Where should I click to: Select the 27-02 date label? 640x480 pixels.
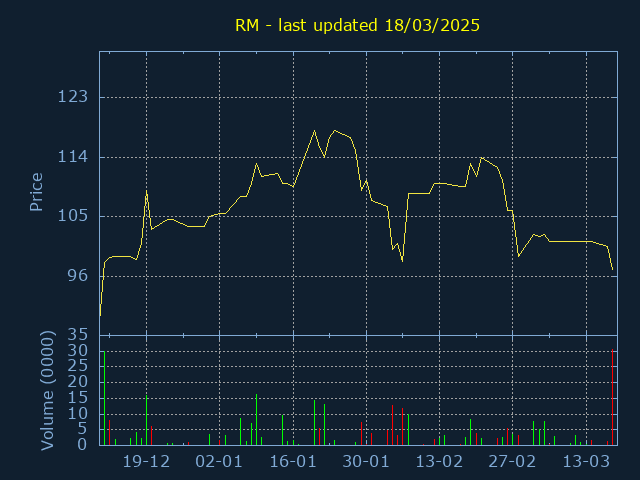pyautogui.click(x=512, y=462)
